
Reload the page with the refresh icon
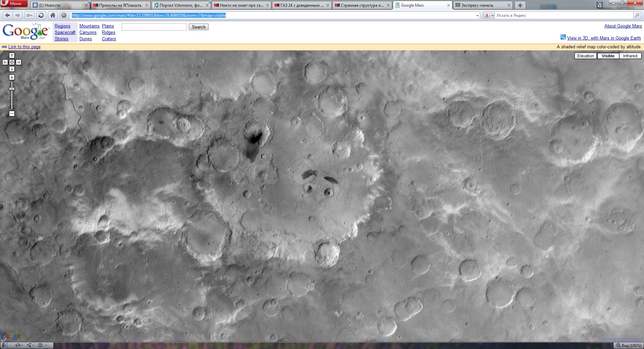pos(41,15)
